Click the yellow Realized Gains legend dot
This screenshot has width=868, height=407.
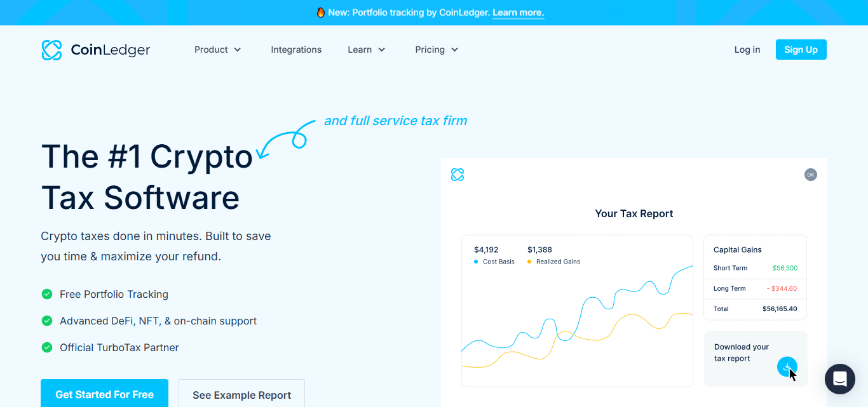pos(529,262)
